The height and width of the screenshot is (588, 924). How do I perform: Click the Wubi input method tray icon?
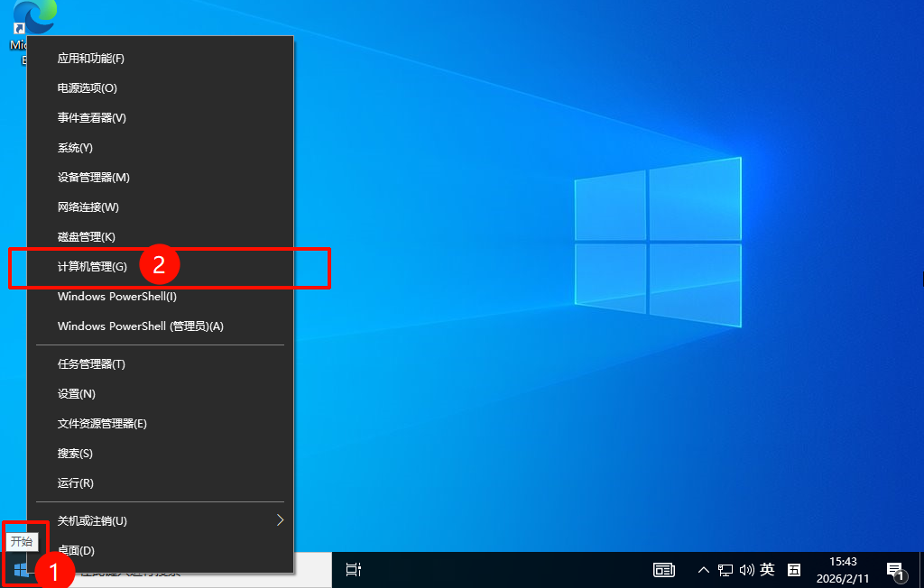coord(794,570)
